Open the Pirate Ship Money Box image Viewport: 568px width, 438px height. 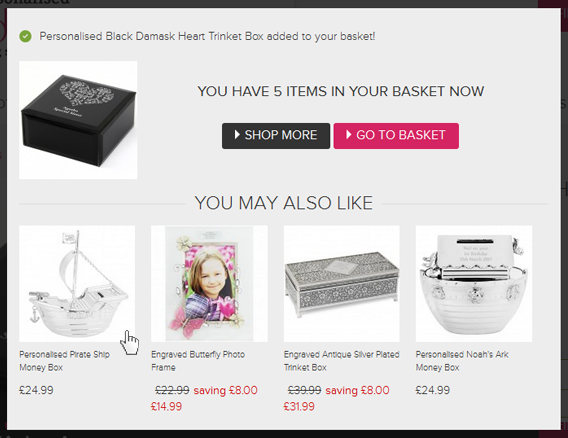[77, 284]
